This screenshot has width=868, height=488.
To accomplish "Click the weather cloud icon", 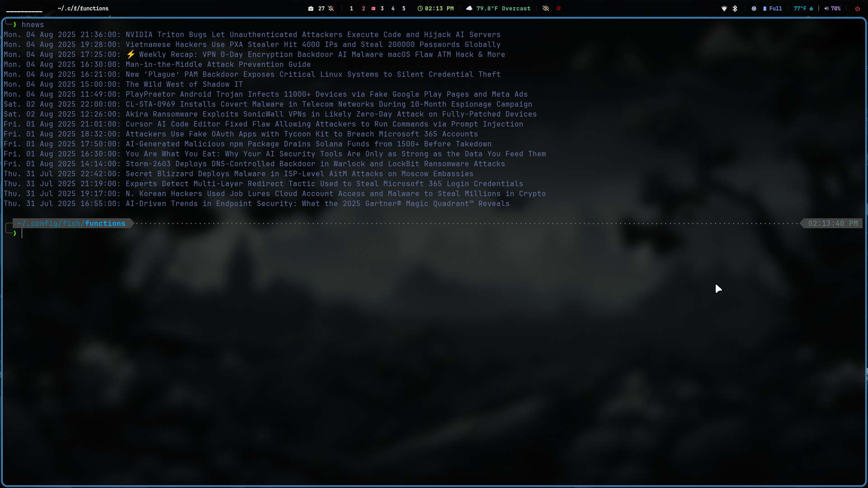I will pyautogui.click(x=469, y=9).
